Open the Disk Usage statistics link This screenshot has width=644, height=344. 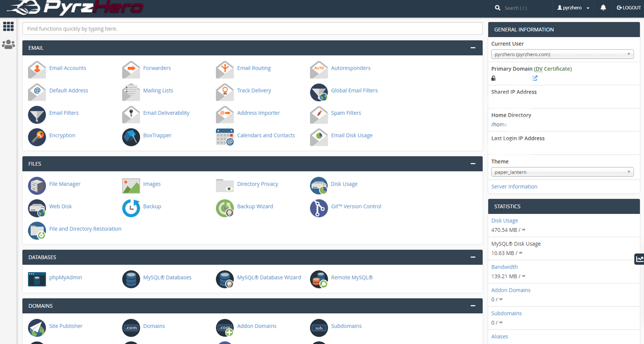pyautogui.click(x=504, y=220)
